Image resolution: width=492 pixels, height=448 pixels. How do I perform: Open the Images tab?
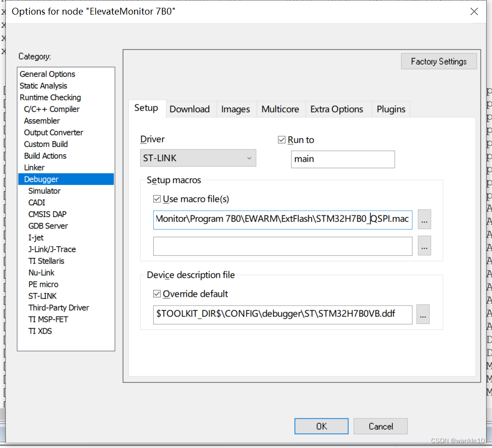point(236,109)
